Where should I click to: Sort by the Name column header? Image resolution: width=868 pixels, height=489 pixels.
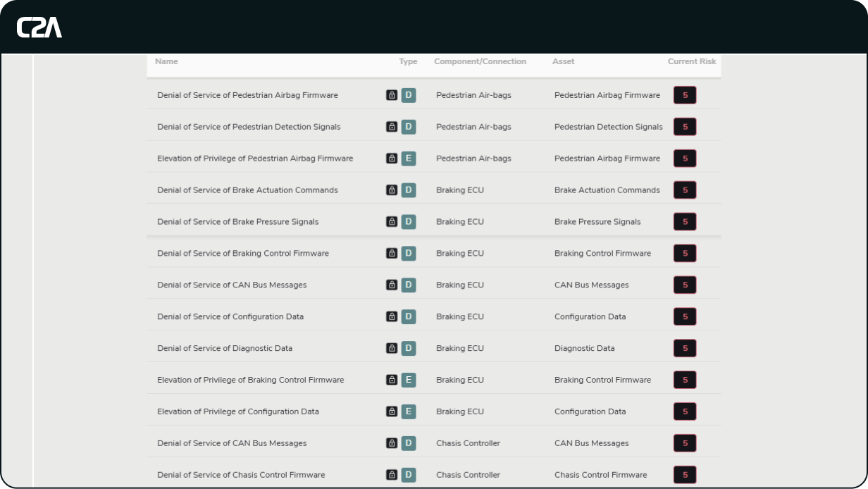coord(166,61)
